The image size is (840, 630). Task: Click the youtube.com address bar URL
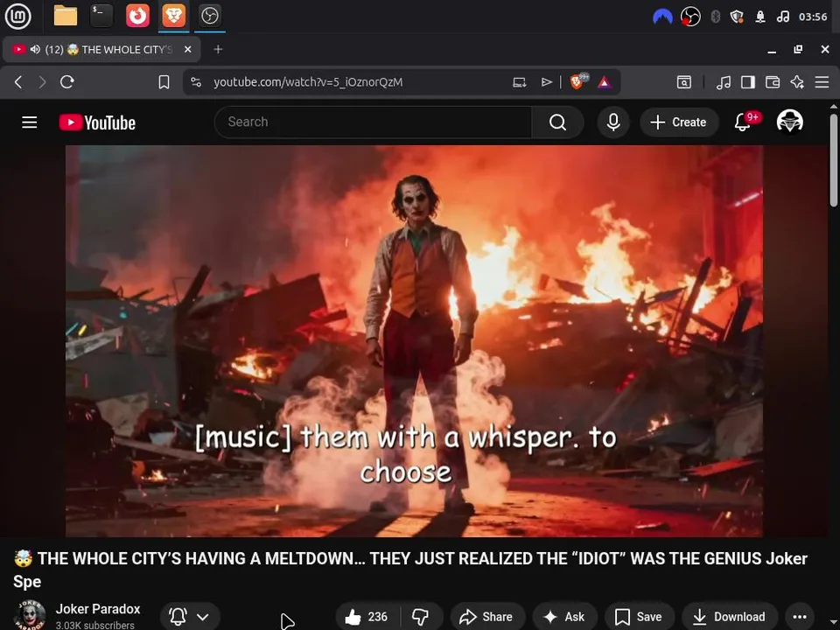(x=308, y=82)
